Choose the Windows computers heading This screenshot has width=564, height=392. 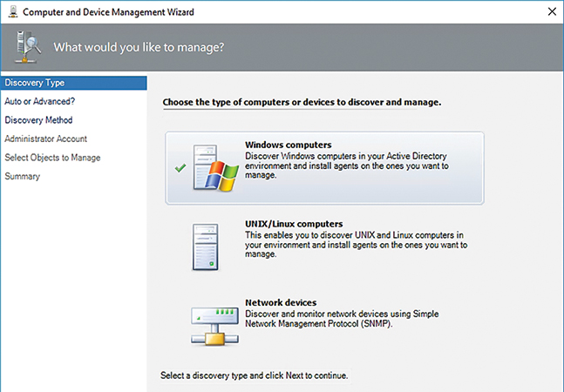coord(289,145)
